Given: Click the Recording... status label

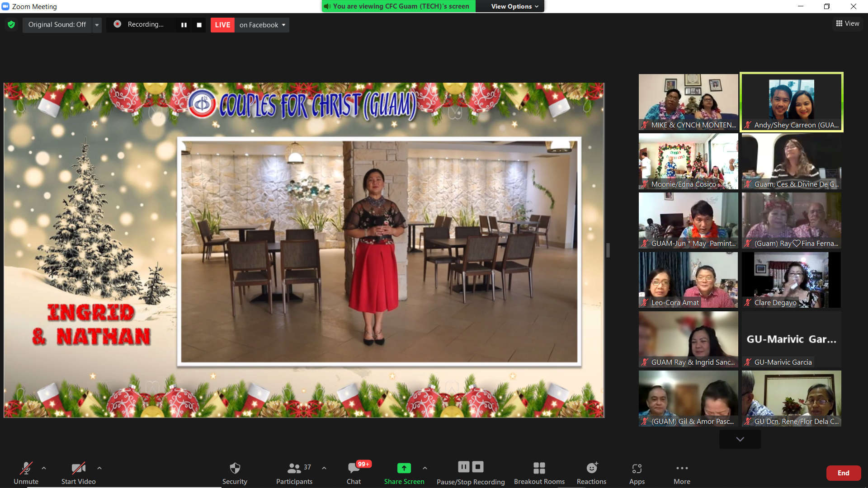Looking at the screenshot, I should pyautogui.click(x=146, y=24).
